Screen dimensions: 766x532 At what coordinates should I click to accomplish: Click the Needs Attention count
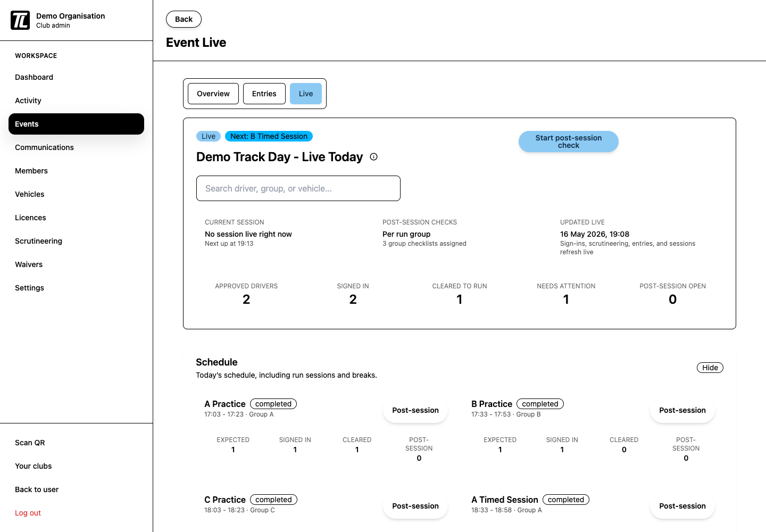[566, 300]
